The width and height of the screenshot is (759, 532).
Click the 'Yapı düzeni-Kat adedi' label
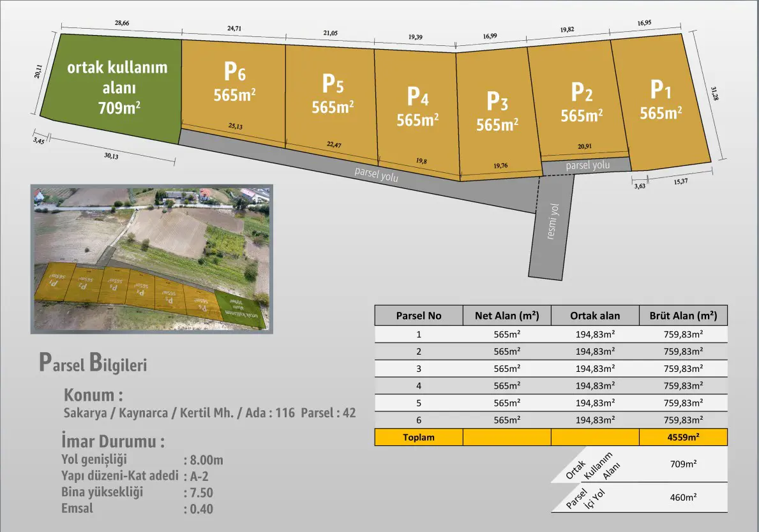pyautogui.click(x=120, y=476)
